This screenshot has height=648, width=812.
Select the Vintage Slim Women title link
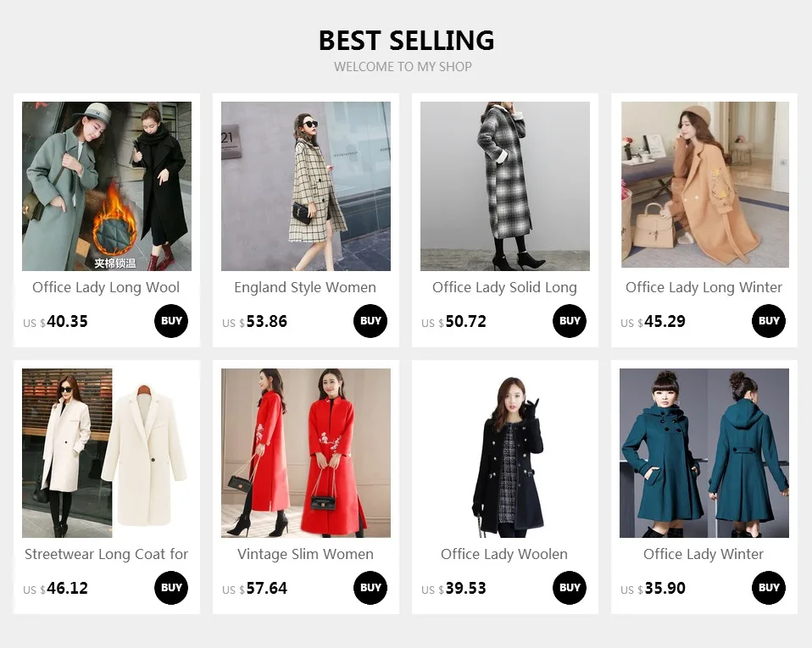305,554
